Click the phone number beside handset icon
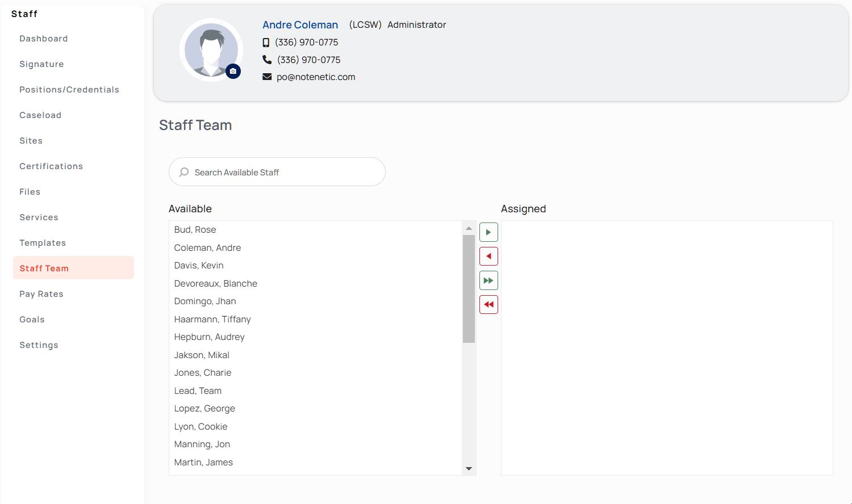 309,60
